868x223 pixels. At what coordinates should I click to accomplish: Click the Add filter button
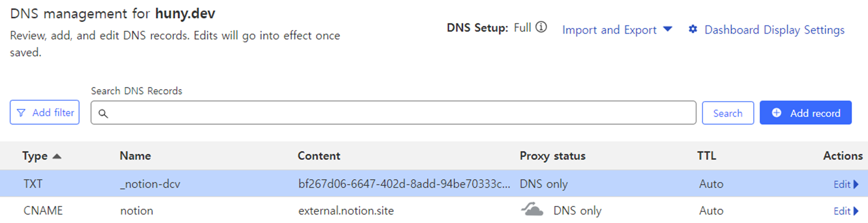tap(45, 112)
